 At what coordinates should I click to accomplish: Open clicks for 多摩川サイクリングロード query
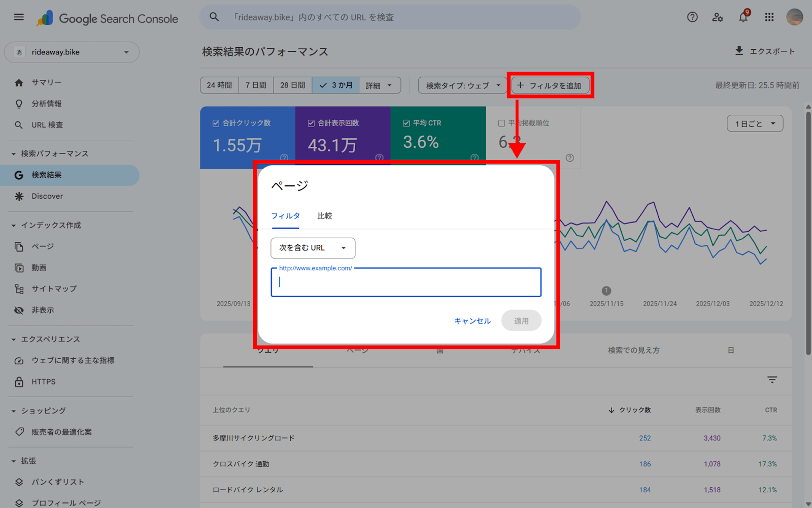tap(646, 438)
